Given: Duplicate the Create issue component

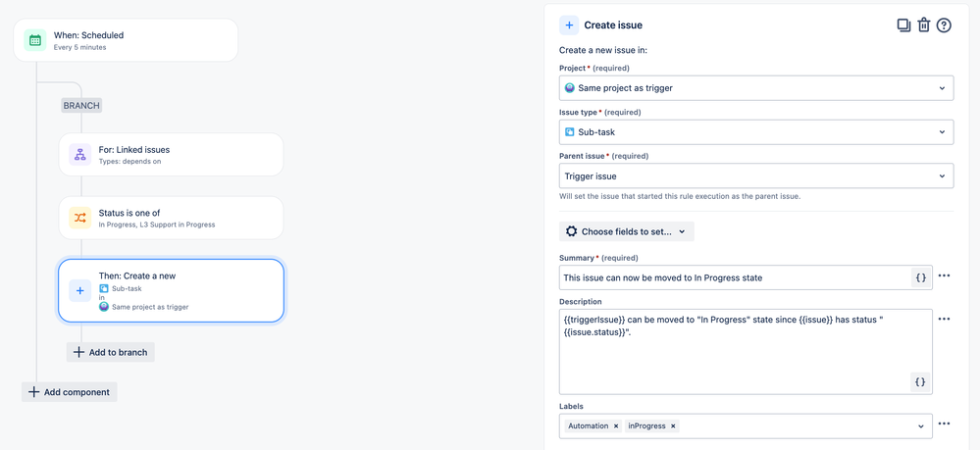Looking at the screenshot, I should (x=903, y=25).
